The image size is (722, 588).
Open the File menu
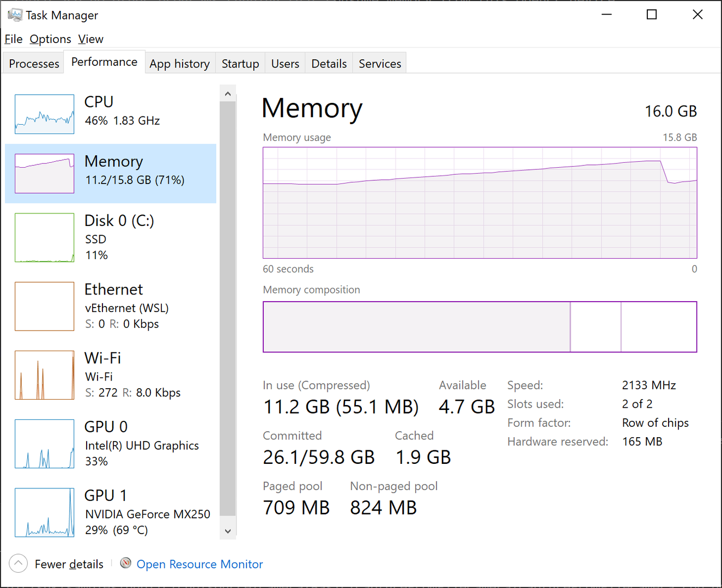[14, 39]
